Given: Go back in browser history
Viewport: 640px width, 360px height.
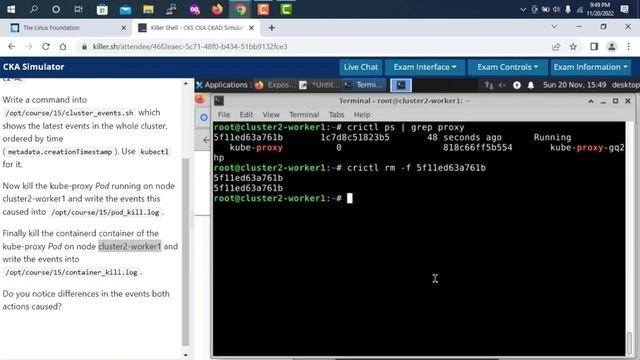Looking at the screenshot, I should click(x=11, y=47).
